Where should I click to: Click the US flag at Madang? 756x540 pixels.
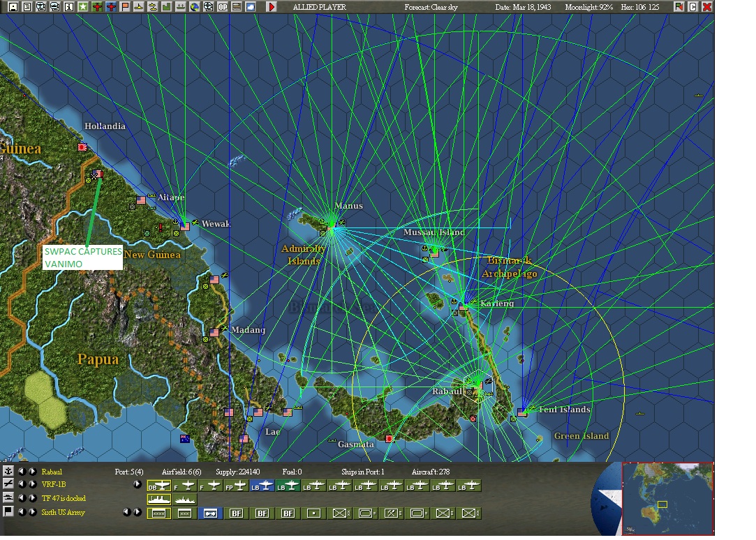[x=214, y=332]
